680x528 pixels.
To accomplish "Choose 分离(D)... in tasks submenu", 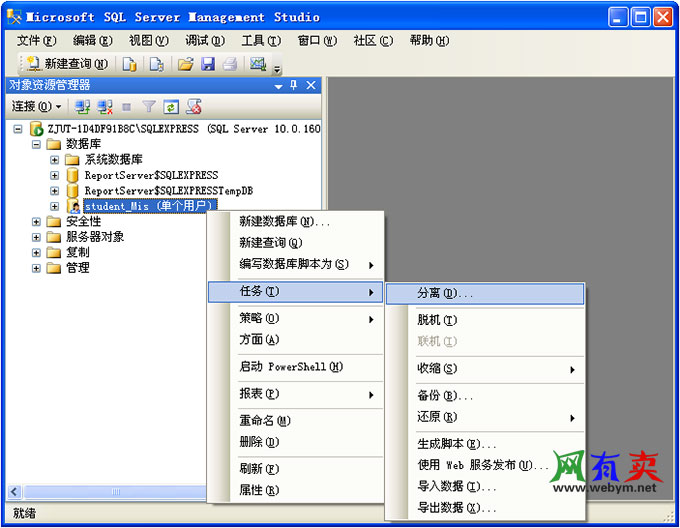I will [485, 293].
